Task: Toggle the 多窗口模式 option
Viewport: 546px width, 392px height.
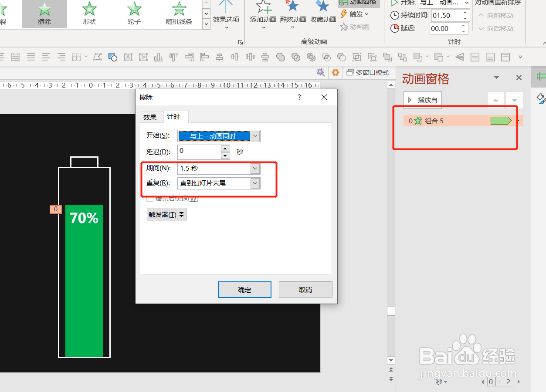Action: point(368,72)
